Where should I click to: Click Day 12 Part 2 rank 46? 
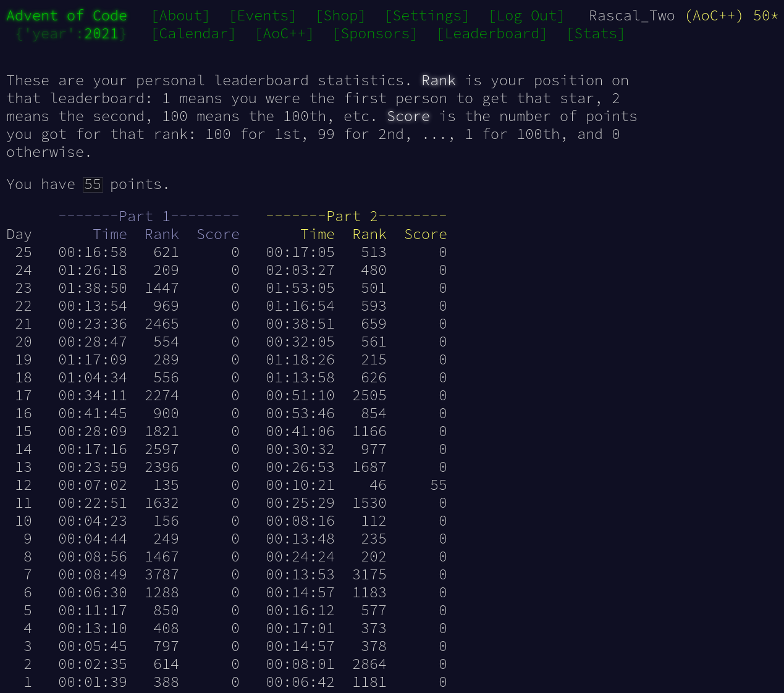(378, 485)
